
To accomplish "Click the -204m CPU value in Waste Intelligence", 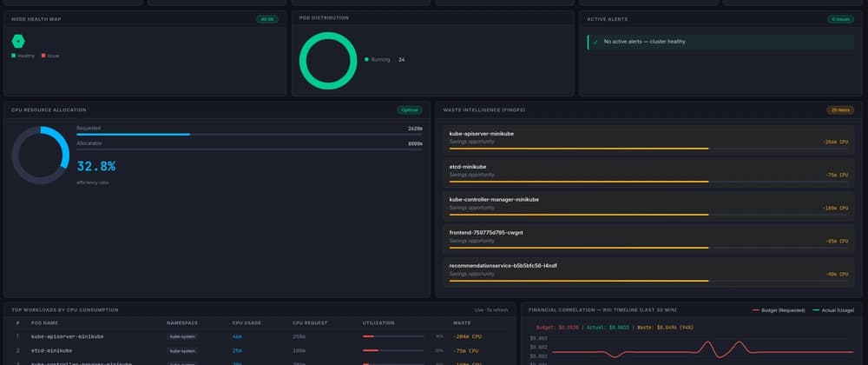I will 835,142.
